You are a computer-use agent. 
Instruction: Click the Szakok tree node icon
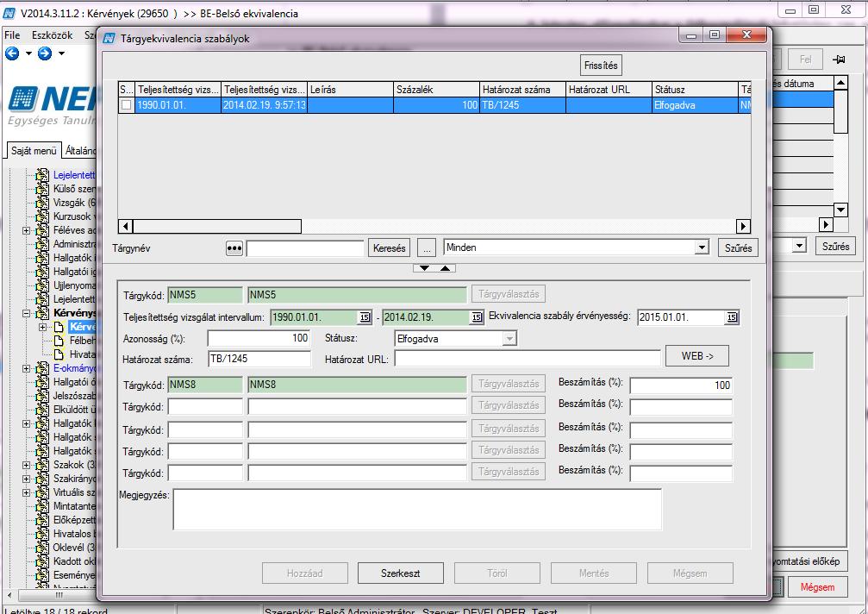tap(42, 465)
